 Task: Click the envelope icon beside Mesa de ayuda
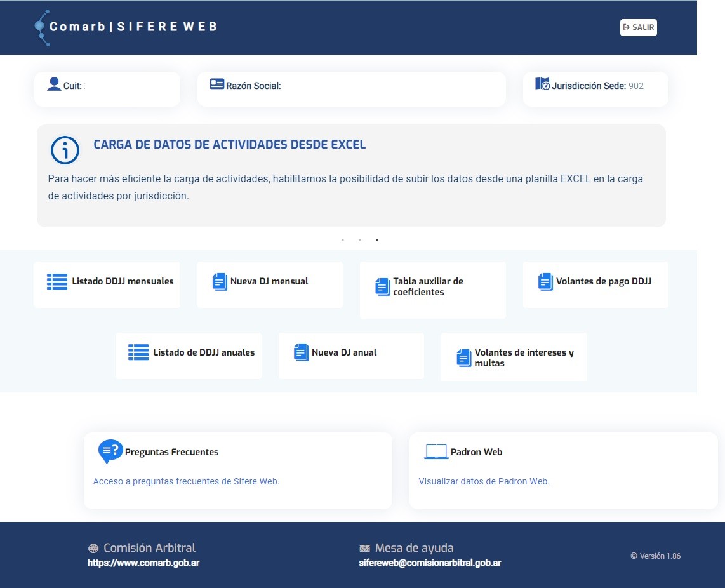click(x=364, y=547)
